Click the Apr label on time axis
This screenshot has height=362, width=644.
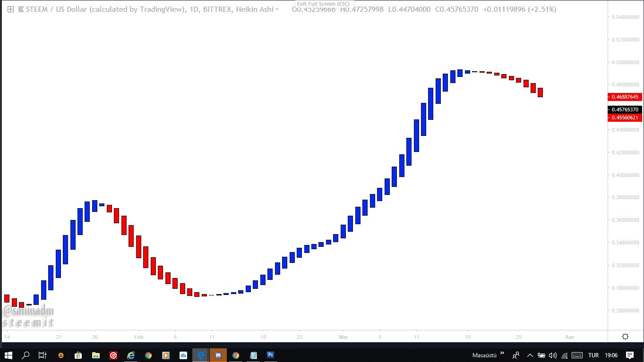point(570,337)
